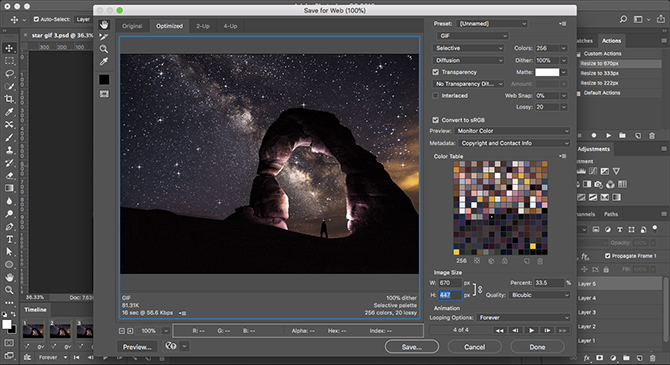Select the Slice Select tool in dialog
The height and width of the screenshot is (365, 670).
104,37
